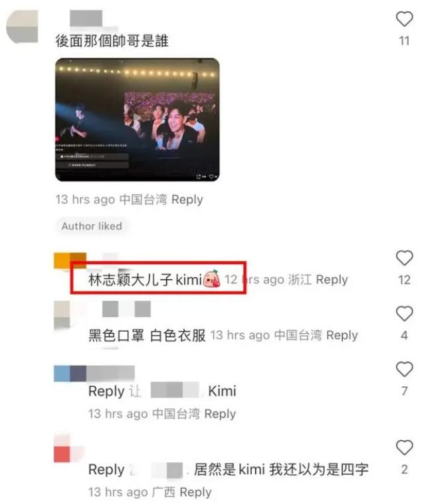Like the comment 後面那個帥哥是誰
This screenshot has width=422, height=504.
(x=404, y=19)
